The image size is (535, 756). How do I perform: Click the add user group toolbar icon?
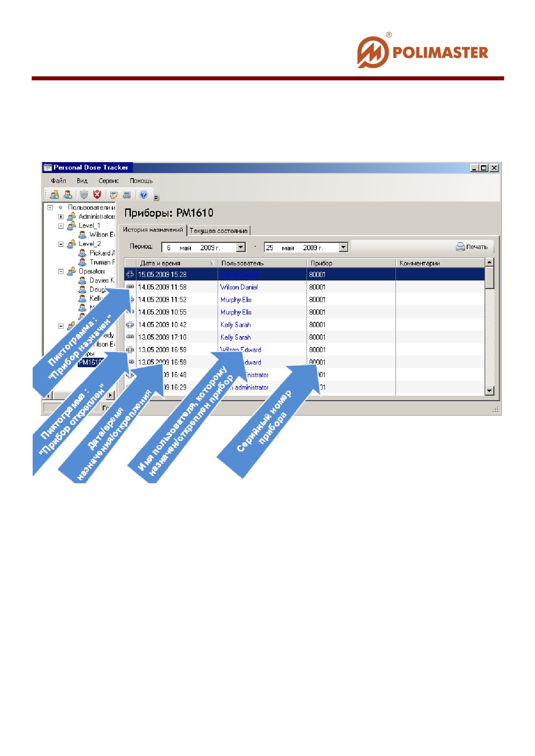coord(54,195)
